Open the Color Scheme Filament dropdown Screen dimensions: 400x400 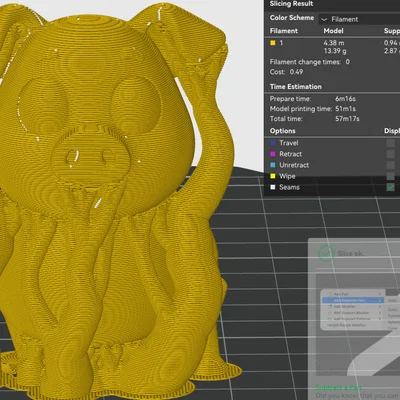[359, 19]
